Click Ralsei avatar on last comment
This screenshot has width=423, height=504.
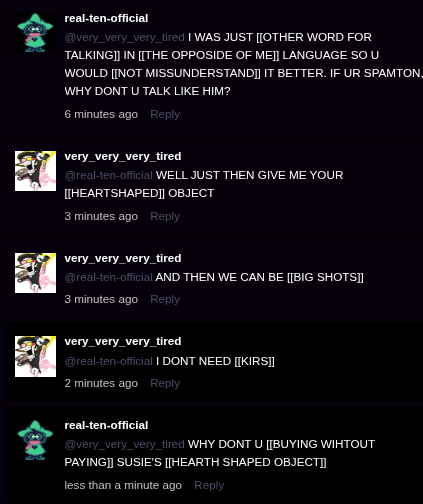[x=35, y=440]
